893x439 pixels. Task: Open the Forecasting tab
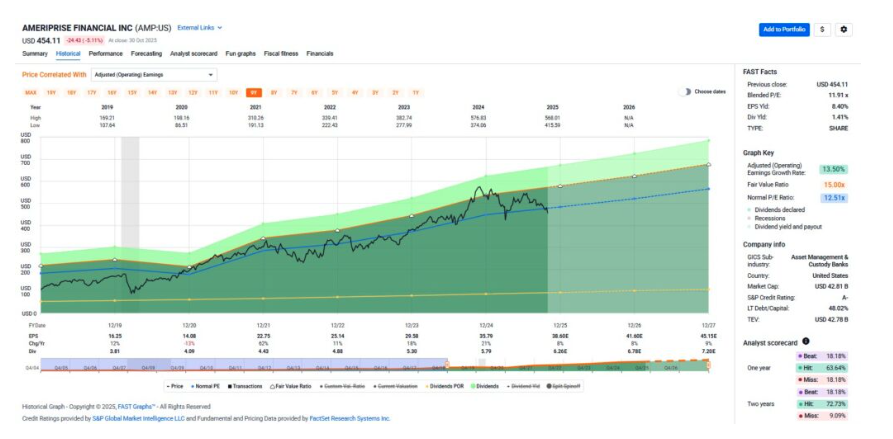click(x=146, y=54)
